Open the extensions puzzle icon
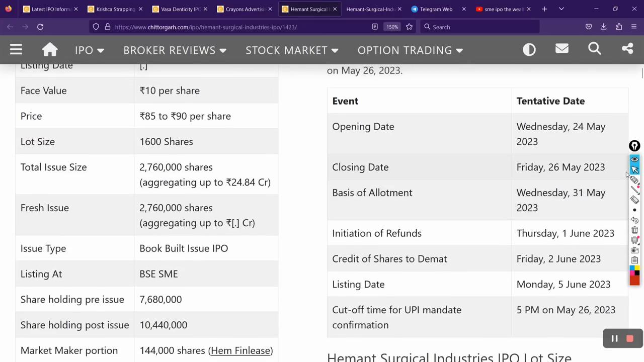 tap(619, 27)
